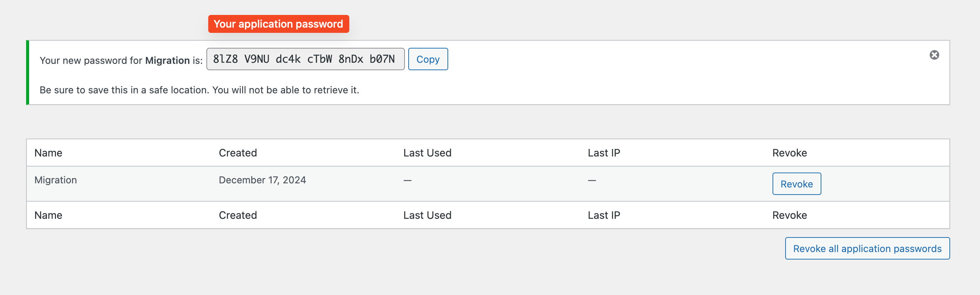Click the top Last Used column header
The image size is (980, 295).
click(x=427, y=153)
